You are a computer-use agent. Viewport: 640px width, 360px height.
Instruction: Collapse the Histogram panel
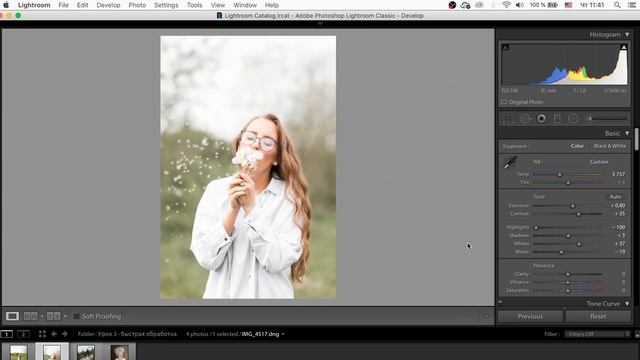[x=627, y=35]
